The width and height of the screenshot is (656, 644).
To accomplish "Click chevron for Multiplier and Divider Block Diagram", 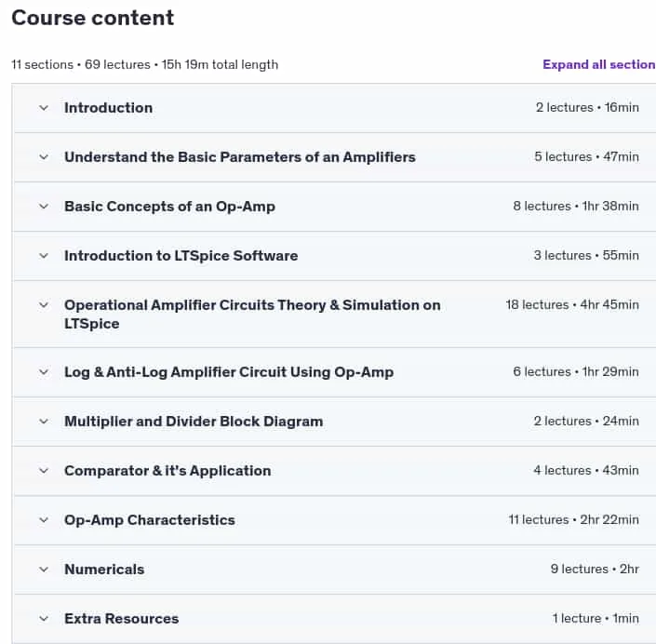I will (44, 422).
